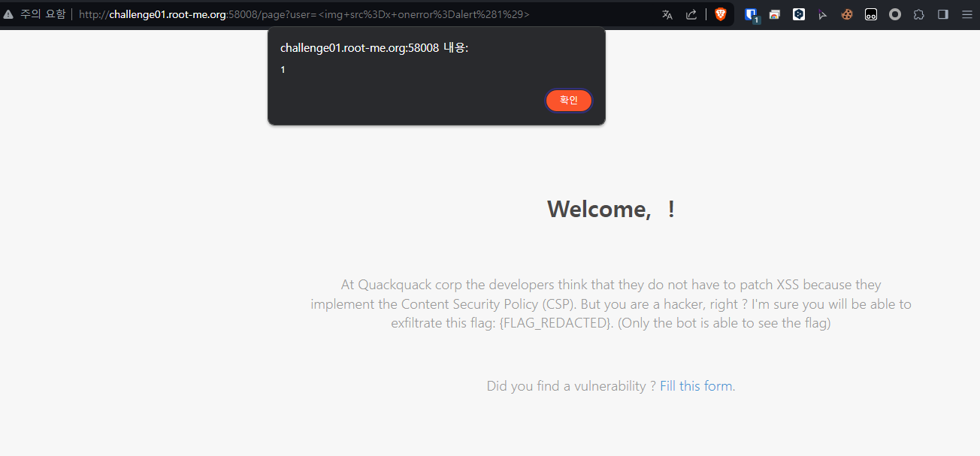The width and height of the screenshot is (980, 456).
Task: Open the cookie editor extension icon
Action: point(847,14)
